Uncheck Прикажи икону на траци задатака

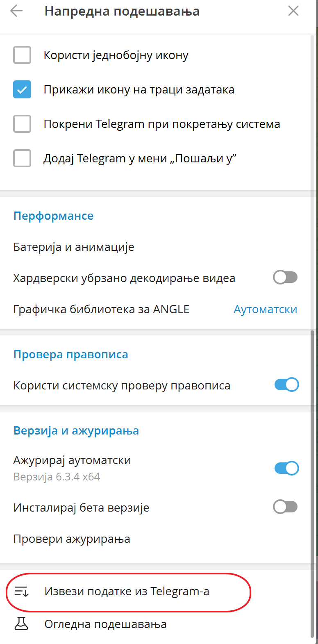[x=22, y=89]
